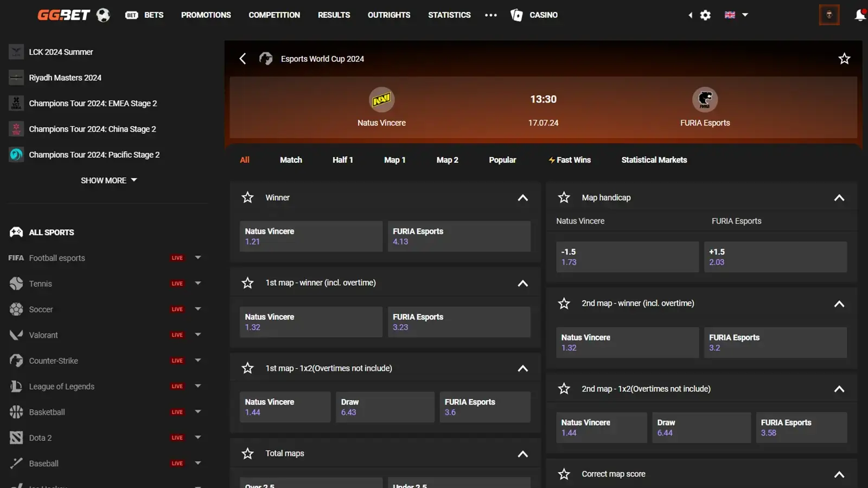Bet 2nd map FURIA Esports at 3.58
This screenshot has width=868, height=488.
(x=801, y=428)
